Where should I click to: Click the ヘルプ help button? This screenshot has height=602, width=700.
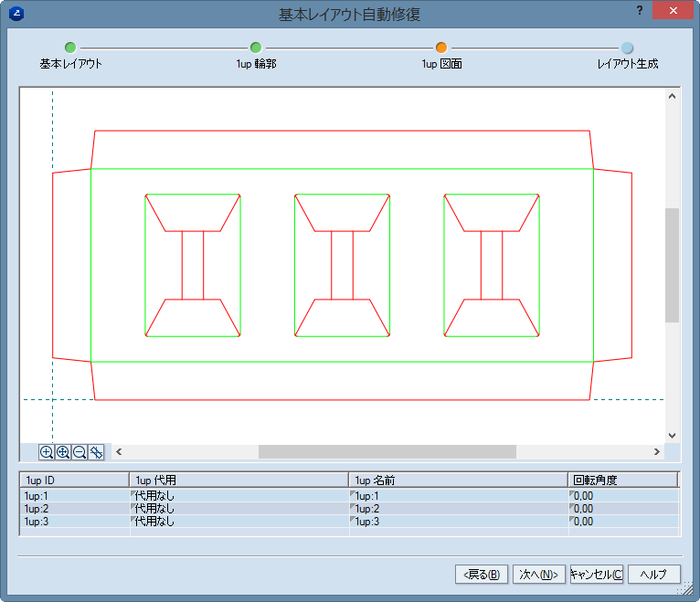coord(654,574)
